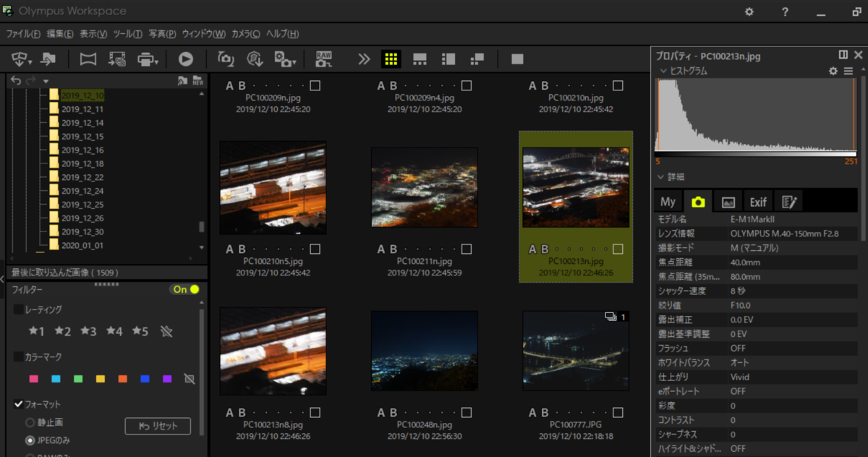
Task: Tick selection checkbox for PC100211n.jpg
Action: click(467, 249)
